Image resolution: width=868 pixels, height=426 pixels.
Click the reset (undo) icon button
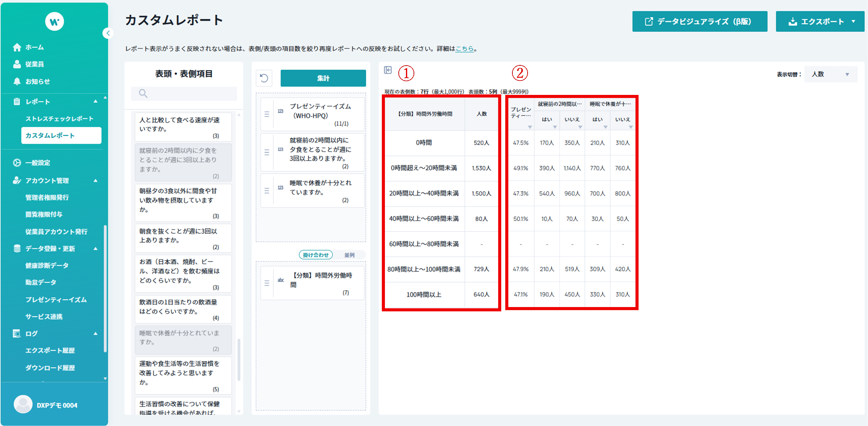pyautogui.click(x=264, y=78)
